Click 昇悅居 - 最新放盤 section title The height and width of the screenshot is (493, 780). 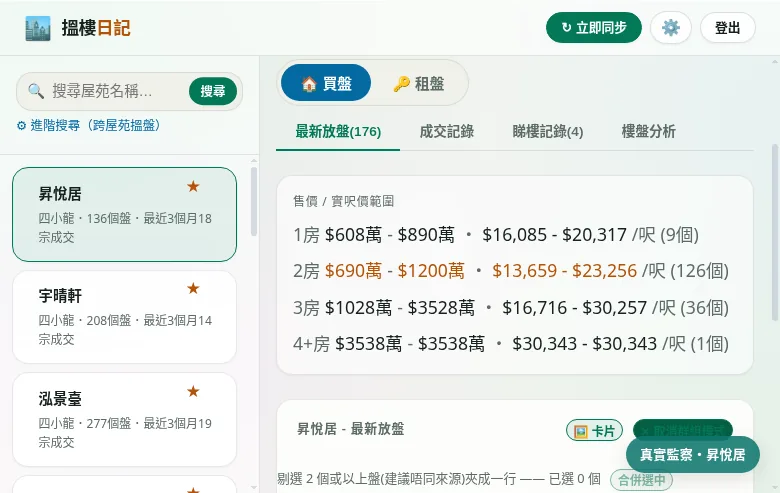[351, 429]
